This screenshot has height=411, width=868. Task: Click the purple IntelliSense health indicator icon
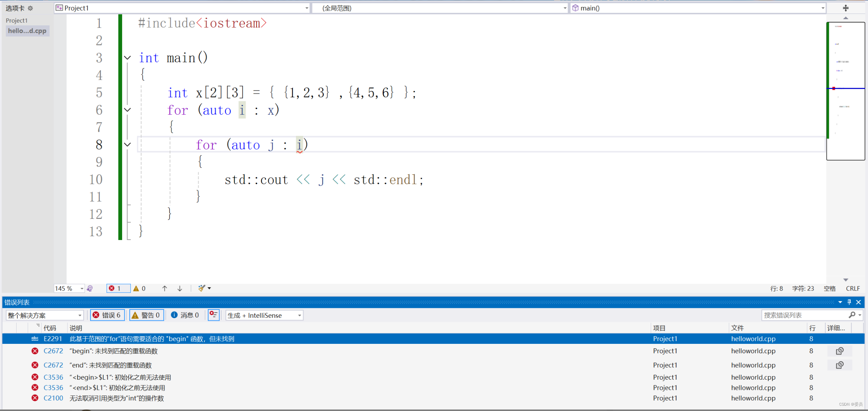coord(90,288)
